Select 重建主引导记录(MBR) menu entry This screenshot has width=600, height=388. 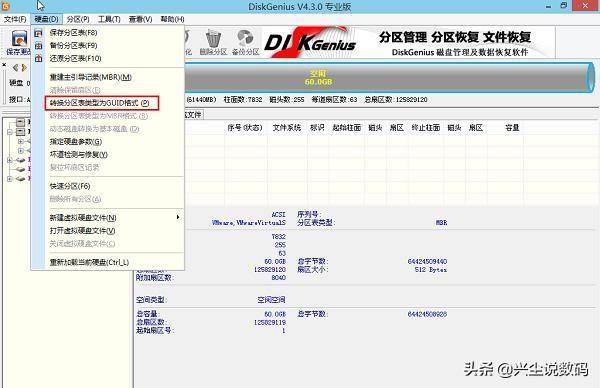(91, 77)
